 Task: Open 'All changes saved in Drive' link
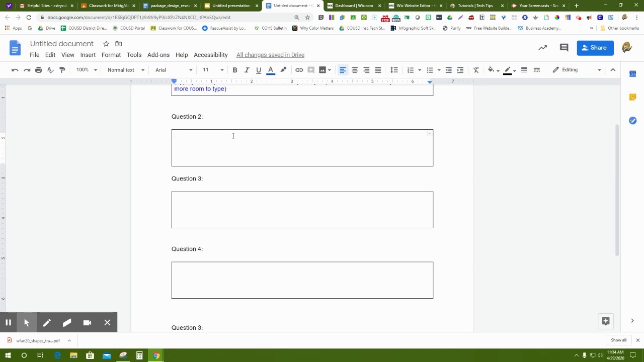pos(270,55)
